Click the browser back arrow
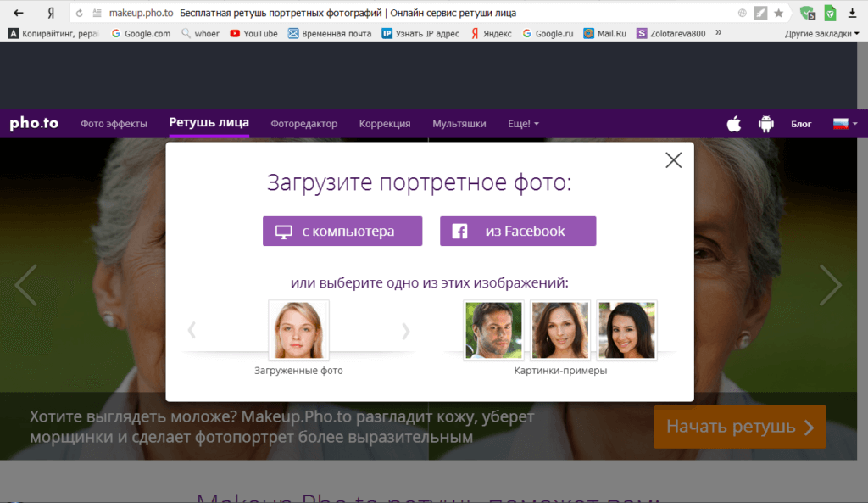The image size is (868, 503). click(x=18, y=14)
